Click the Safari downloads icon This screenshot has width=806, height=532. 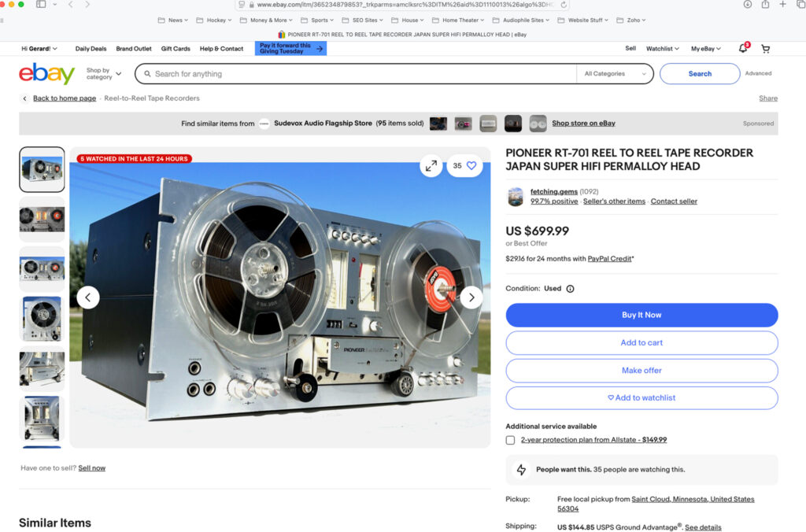pyautogui.click(x=748, y=5)
